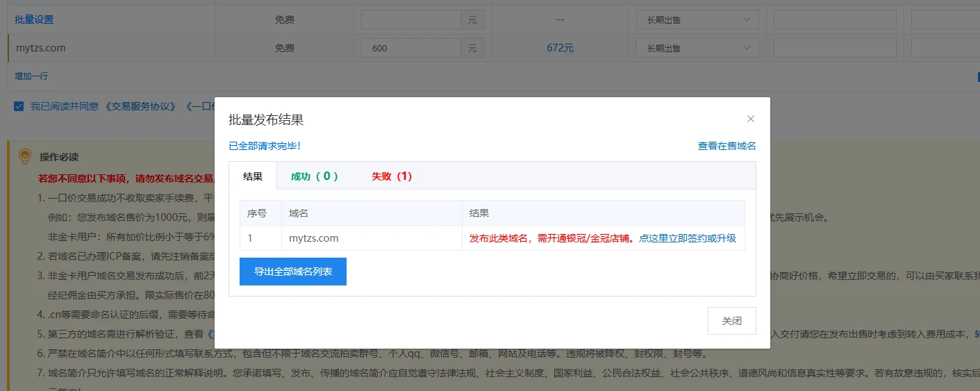Open 《交易服务协议》 link

click(x=140, y=106)
